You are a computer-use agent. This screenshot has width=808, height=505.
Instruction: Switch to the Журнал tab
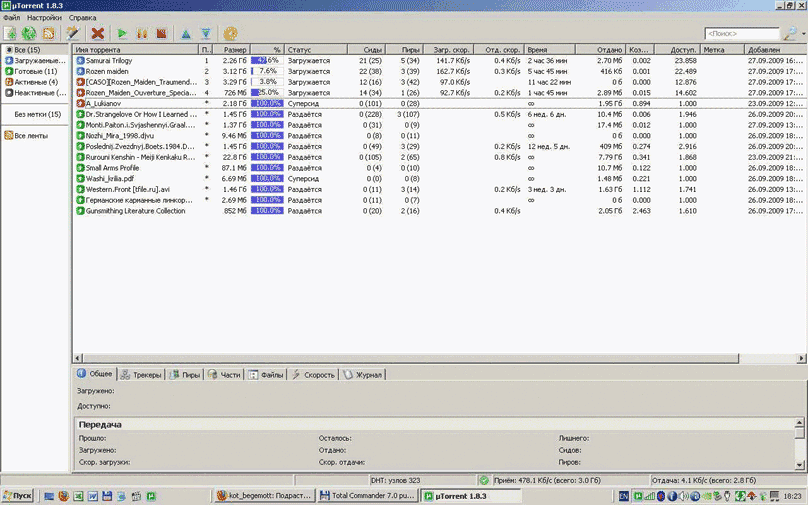click(363, 375)
